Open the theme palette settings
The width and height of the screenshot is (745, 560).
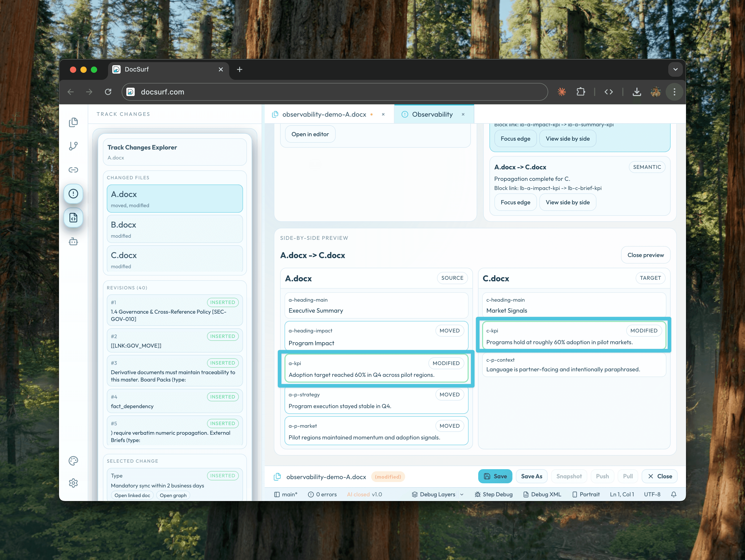tap(73, 461)
